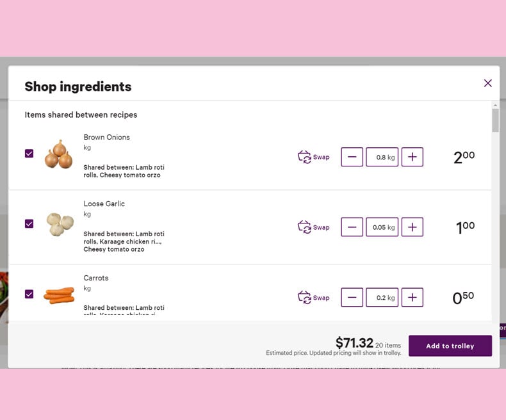Decrease Loose Garlic quantity
This screenshot has height=420, width=506.
click(x=352, y=227)
